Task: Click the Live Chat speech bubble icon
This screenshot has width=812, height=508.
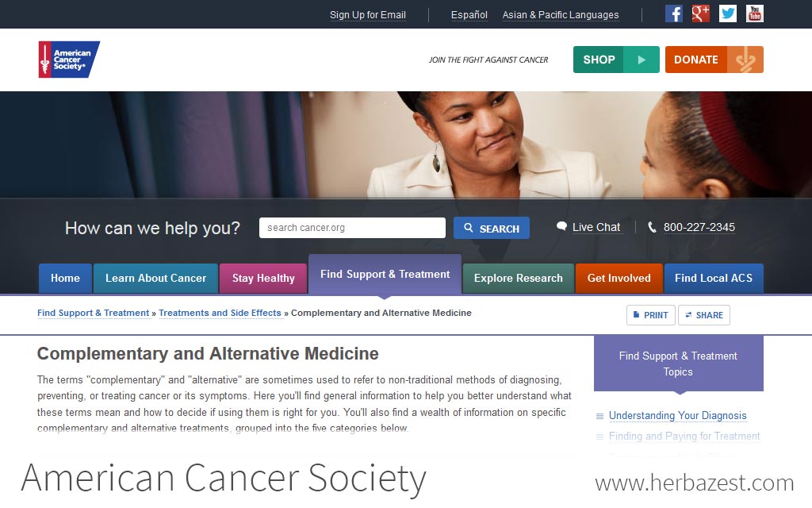Action: pos(561,226)
